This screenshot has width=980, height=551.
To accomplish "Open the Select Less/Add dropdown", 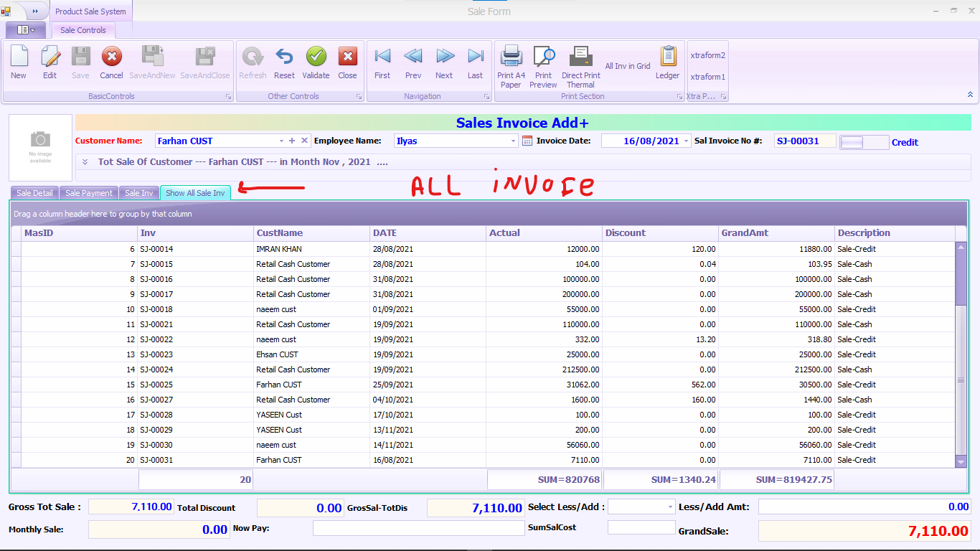I will tap(671, 507).
